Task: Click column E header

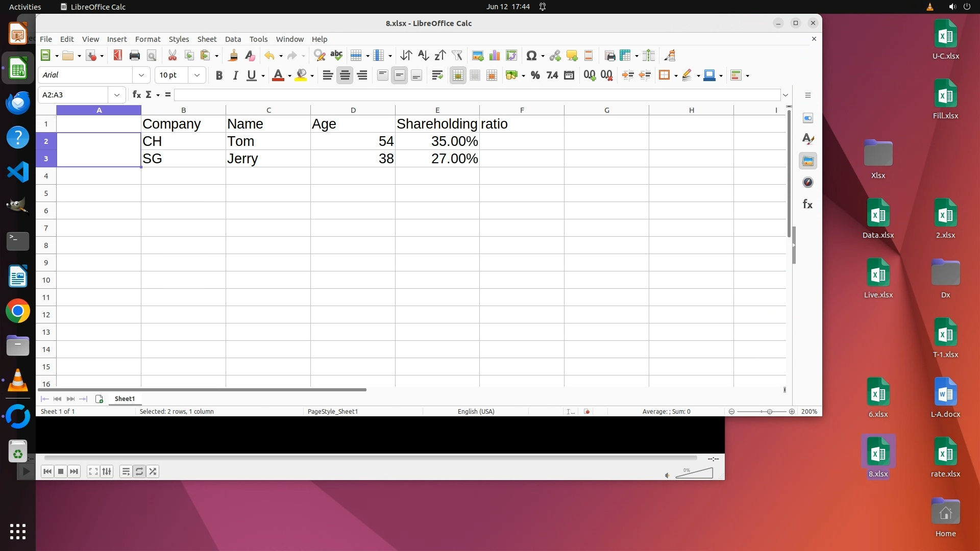Action: 437,110
